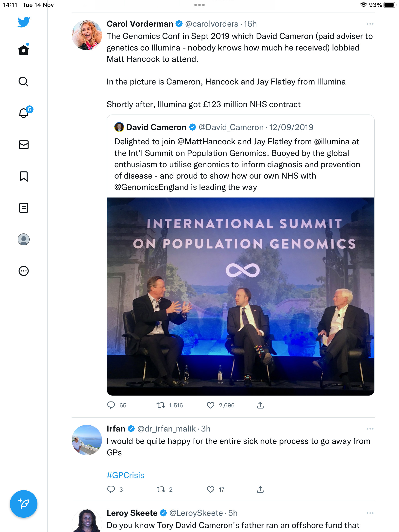Open the #GPCrisis hashtag link
Viewport: 399px width, 532px height.
click(x=125, y=475)
